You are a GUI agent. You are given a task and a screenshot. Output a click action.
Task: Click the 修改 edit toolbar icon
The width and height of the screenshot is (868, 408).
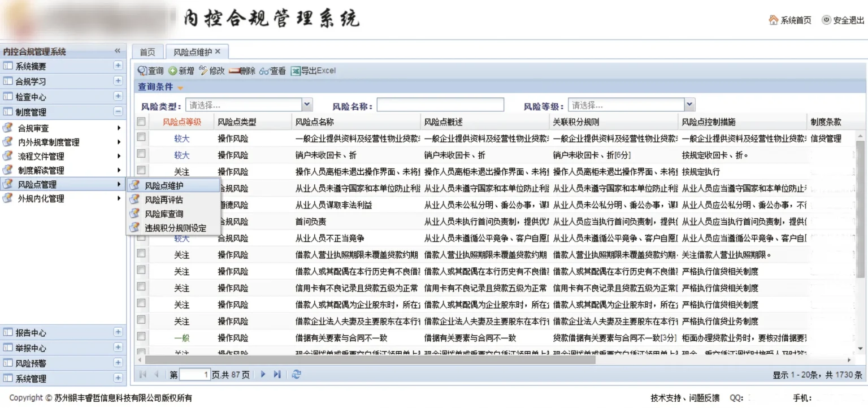(x=203, y=71)
